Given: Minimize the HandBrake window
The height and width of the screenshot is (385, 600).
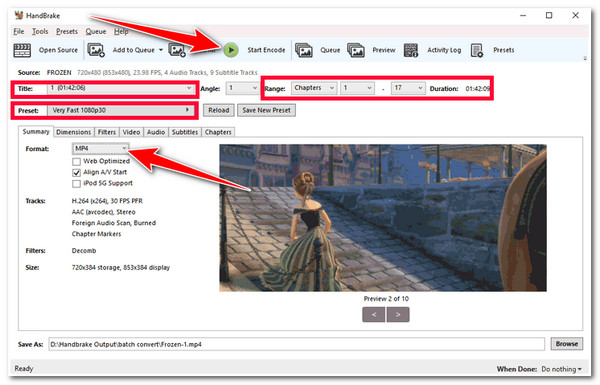Looking at the screenshot, I should tap(523, 15).
